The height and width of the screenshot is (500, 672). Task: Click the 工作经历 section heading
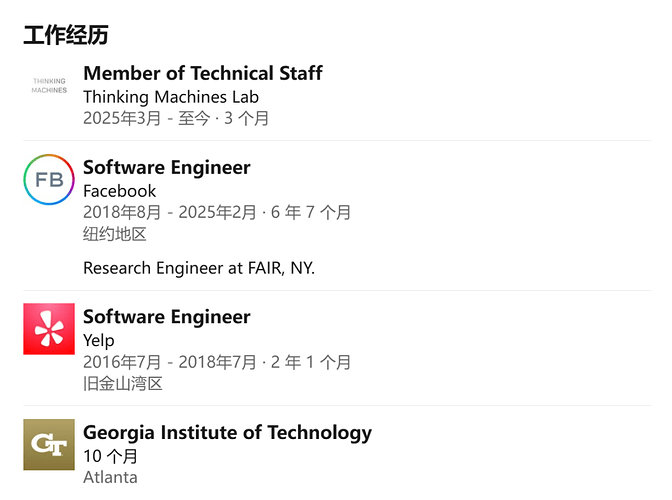click(x=66, y=36)
